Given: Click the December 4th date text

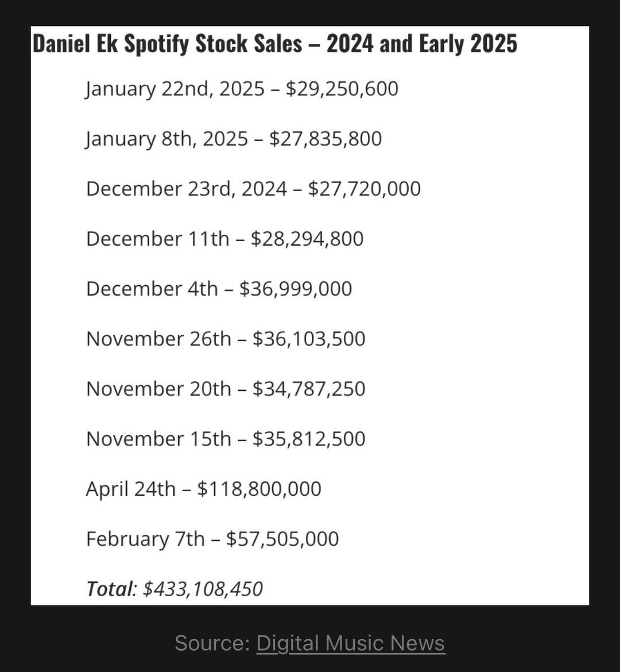Looking at the screenshot, I should coord(152,289).
